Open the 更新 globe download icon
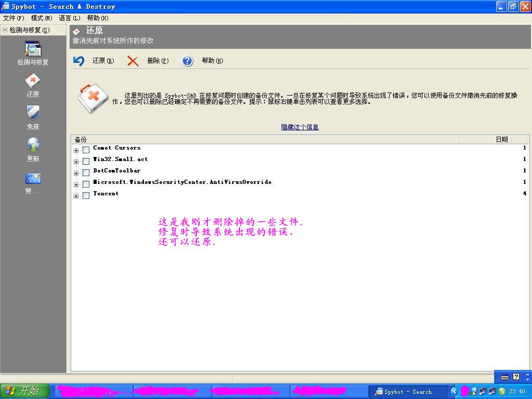The height and width of the screenshot is (399, 532). [33, 145]
